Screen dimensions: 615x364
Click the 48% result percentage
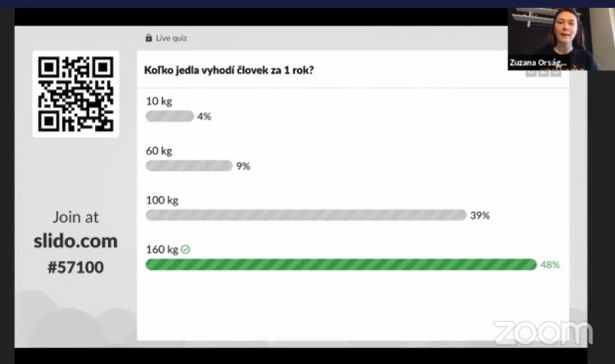(550, 265)
